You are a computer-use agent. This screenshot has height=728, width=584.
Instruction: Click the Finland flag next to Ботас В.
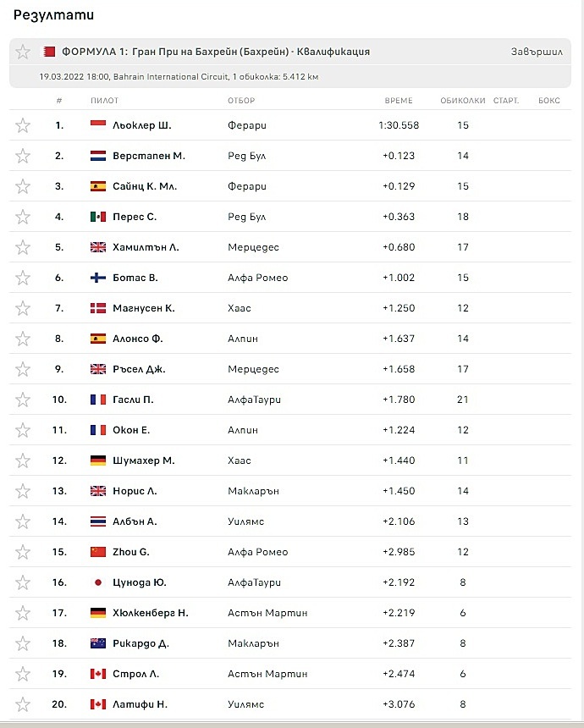coord(98,278)
